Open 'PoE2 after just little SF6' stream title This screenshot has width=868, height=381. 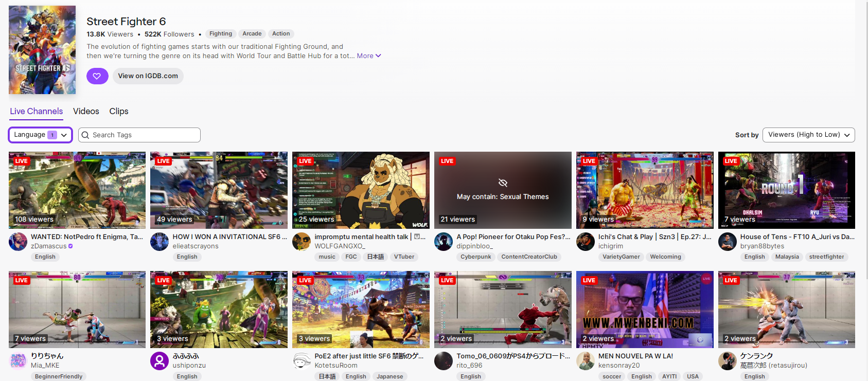(x=369, y=356)
